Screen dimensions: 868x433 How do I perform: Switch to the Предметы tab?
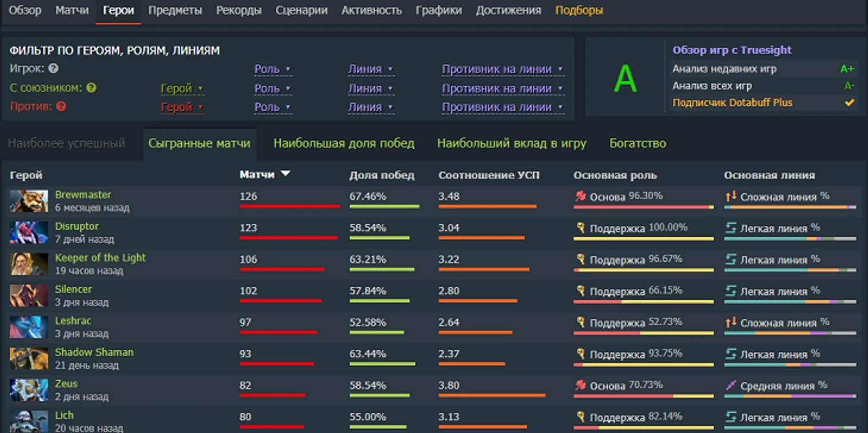tap(175, 11)
